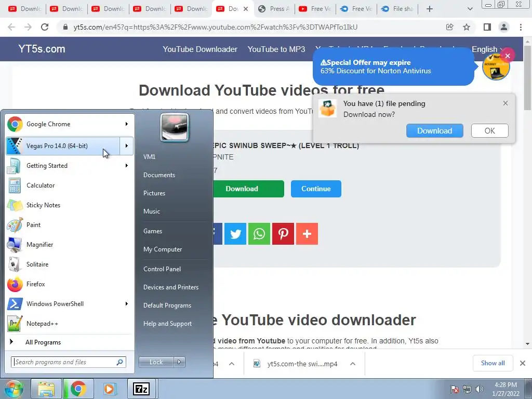532x399 pixels.
Task: Open Chrome three-dot menu
Action: (x=521, y=27)
